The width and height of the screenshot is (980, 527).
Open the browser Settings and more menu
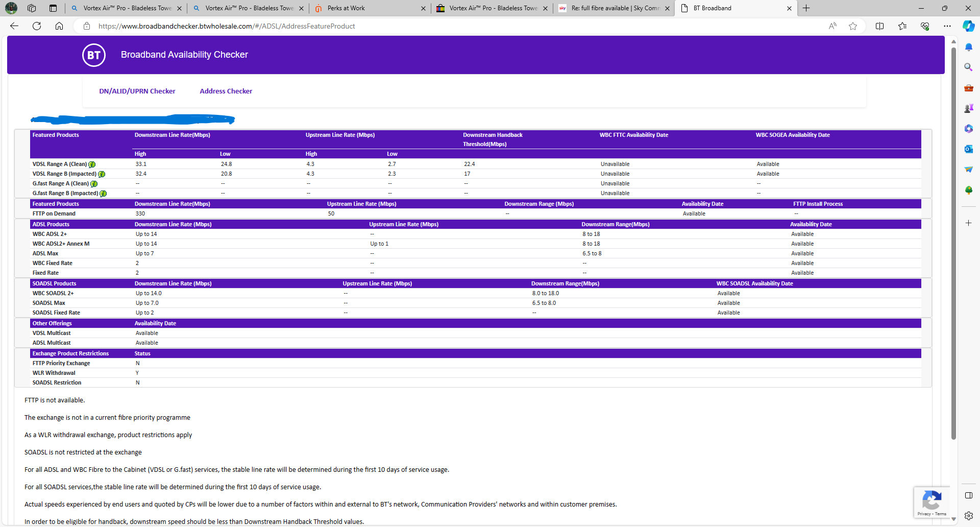pyautogui.click(x=947, y=26)
